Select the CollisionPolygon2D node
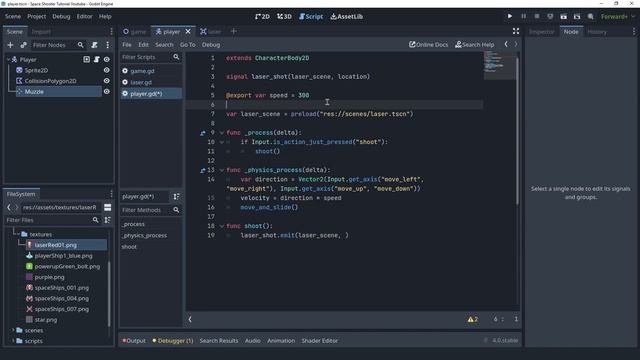This screenshot has height=360, width=640. (50, 81)
